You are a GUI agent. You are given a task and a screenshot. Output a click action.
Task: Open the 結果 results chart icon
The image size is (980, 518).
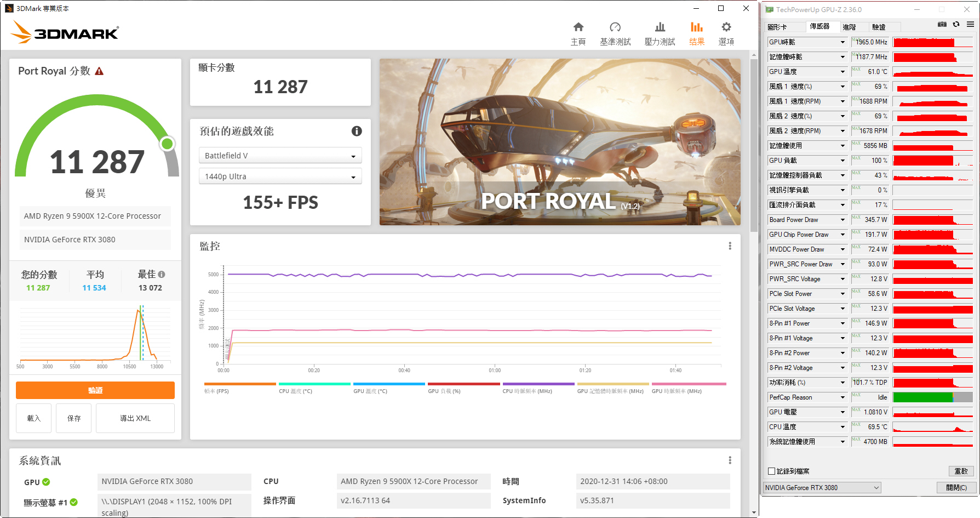(697, 27)
